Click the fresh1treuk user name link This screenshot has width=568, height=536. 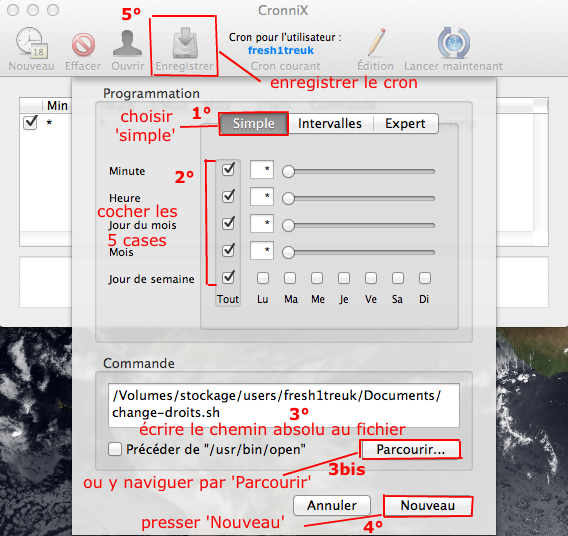point(281,50)
